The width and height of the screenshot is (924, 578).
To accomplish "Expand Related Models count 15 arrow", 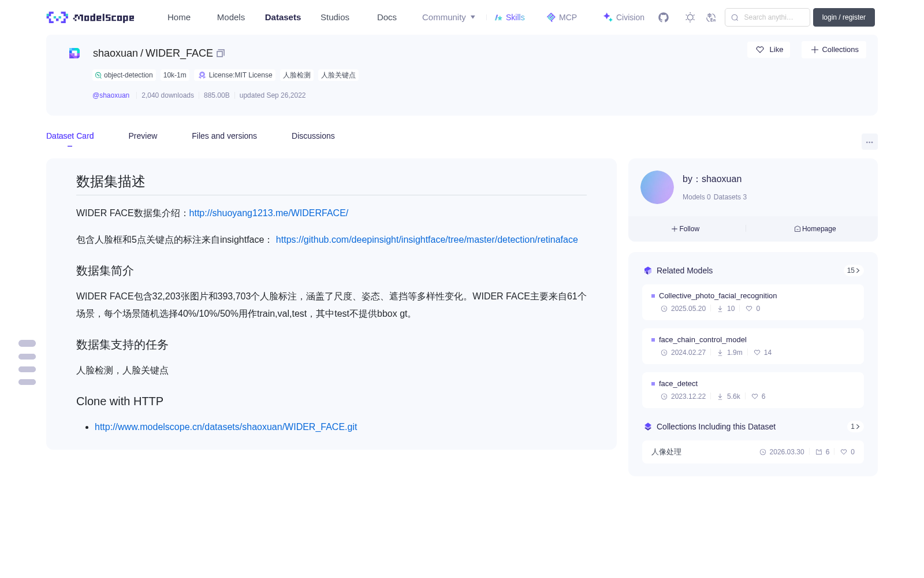I will point(854,271).
